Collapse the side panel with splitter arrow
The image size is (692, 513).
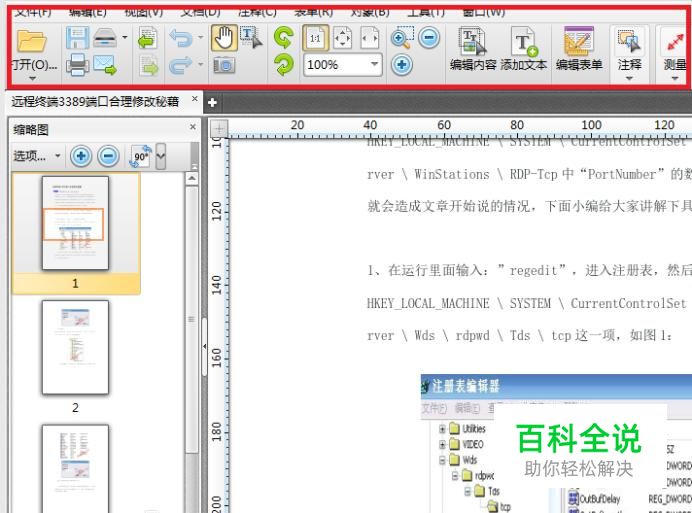[204, 346]
